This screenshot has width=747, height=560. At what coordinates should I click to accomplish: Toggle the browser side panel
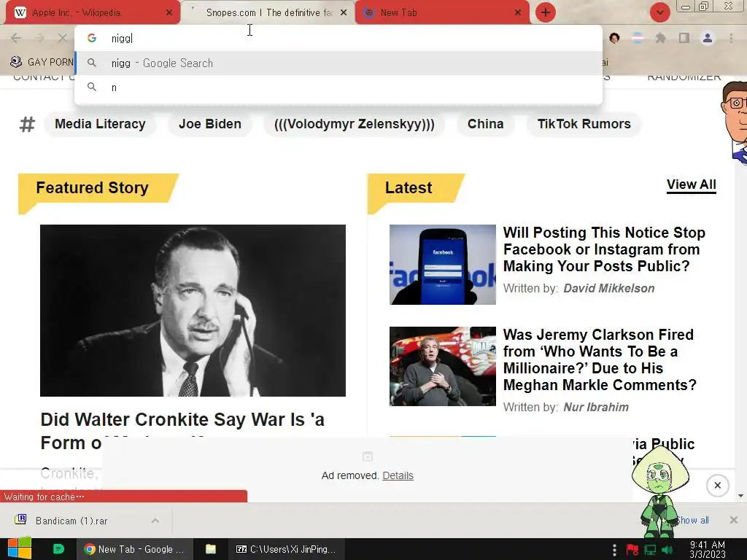pos(684,38)
